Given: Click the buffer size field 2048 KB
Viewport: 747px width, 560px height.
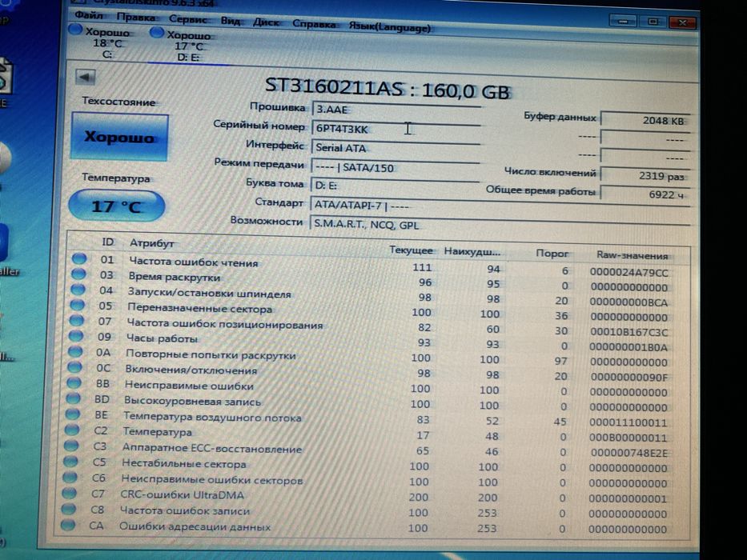Looking at the screenshot, I should [645, 120].
